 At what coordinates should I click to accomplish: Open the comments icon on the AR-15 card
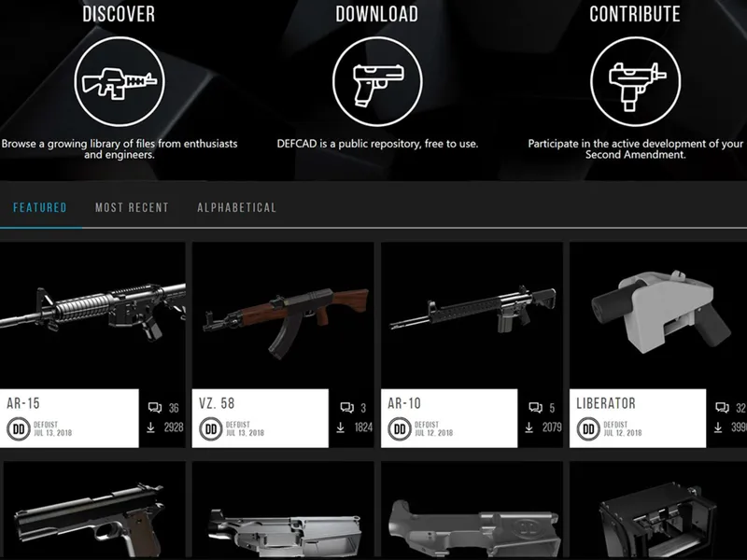click(x=155, y=408)
